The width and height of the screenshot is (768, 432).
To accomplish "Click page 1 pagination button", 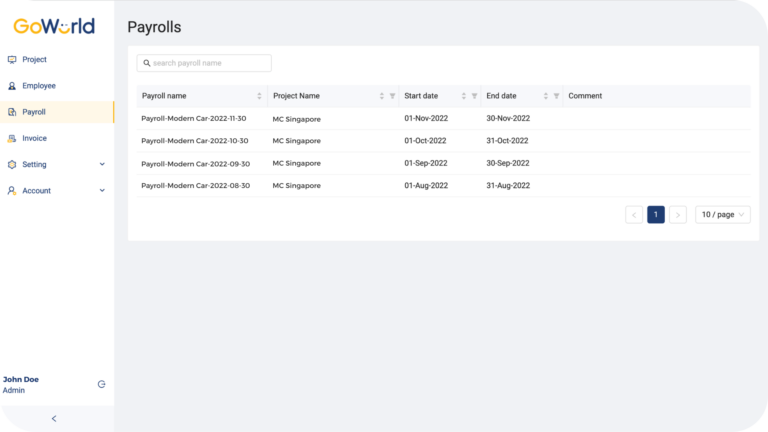I will (x=656, y=215).
